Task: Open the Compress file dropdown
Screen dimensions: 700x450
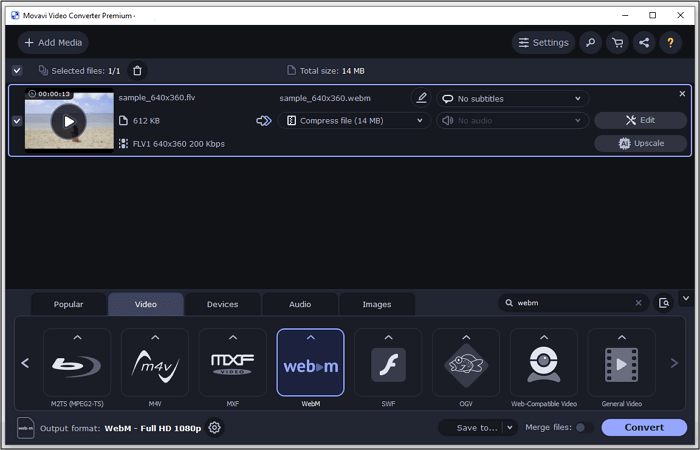Action: 353,121
